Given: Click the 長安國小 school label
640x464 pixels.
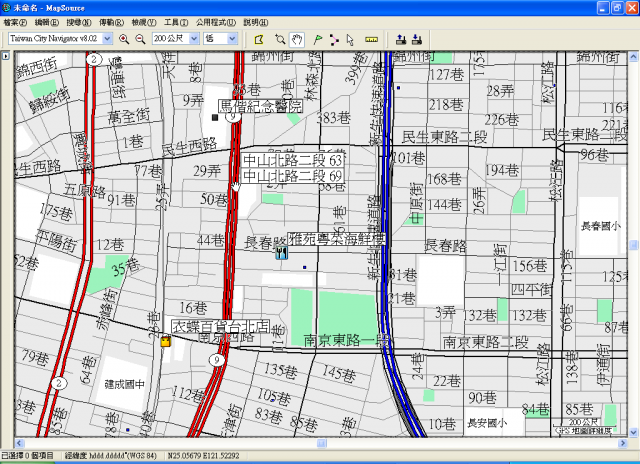Looking at the screenshot, I should (487, 423).
